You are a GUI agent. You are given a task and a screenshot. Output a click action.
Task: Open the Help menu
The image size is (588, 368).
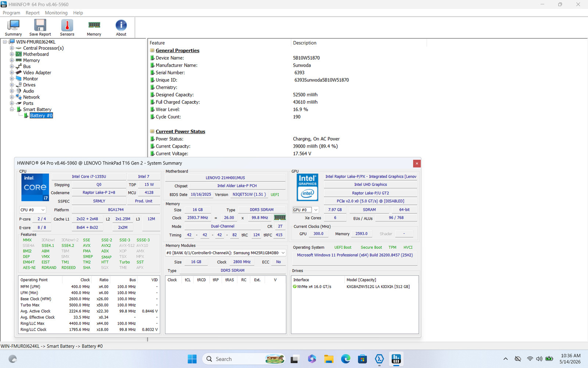(78, 13)
